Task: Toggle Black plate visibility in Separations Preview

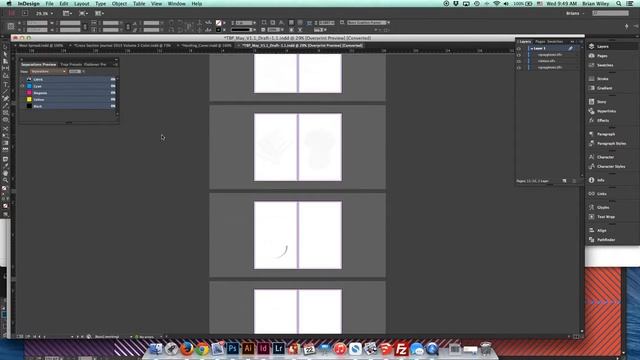Action: 23,106
